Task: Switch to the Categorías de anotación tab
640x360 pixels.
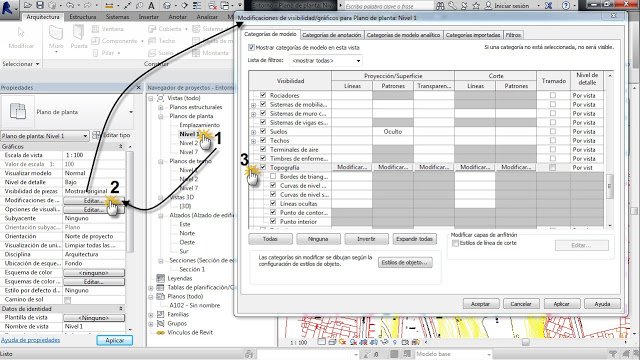Action: [x=331, y=35]
